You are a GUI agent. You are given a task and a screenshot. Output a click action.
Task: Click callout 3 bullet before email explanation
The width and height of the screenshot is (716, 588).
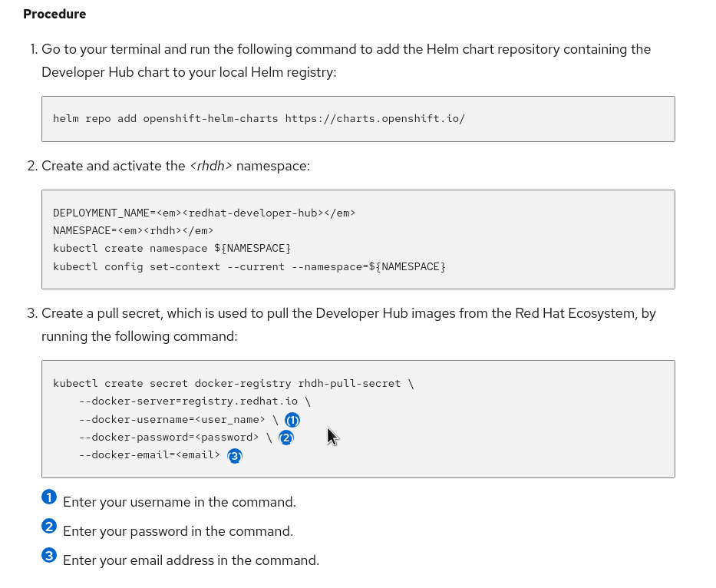49,555
